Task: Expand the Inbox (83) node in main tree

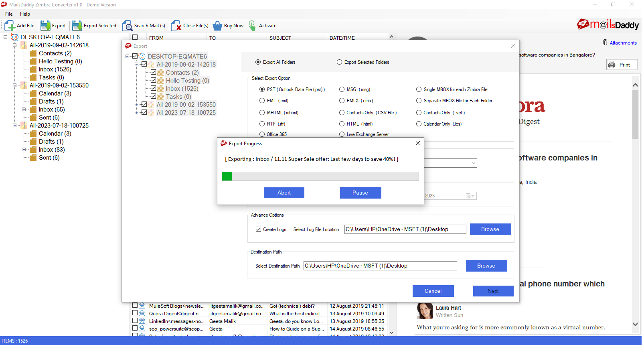Action: click(24, 150)
